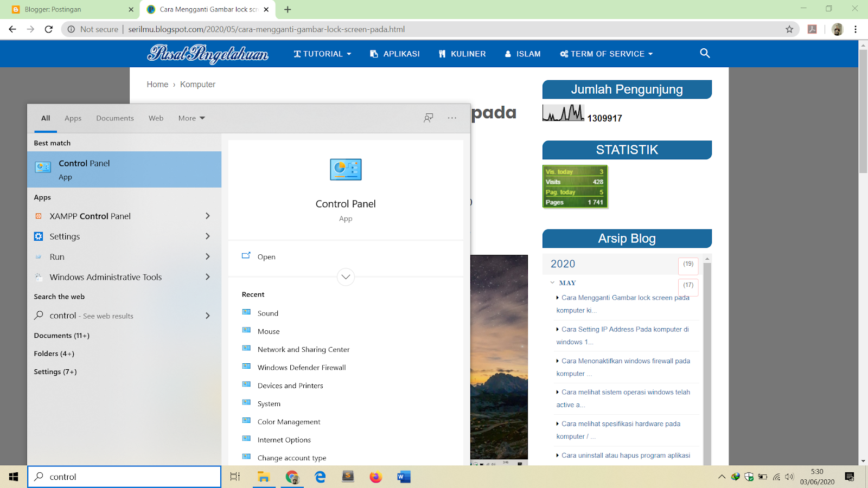Collapse the MAY archive list
The height and width of the screenshot is (488, 868).
552,282
